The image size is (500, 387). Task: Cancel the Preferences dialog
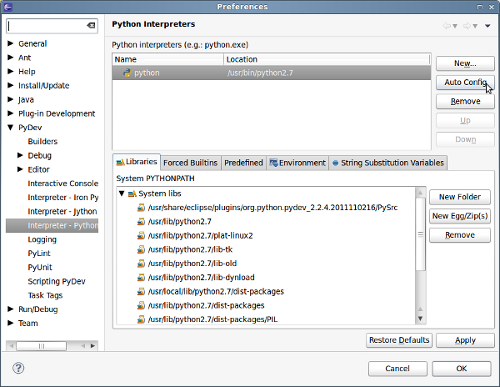tap(398, 369)
